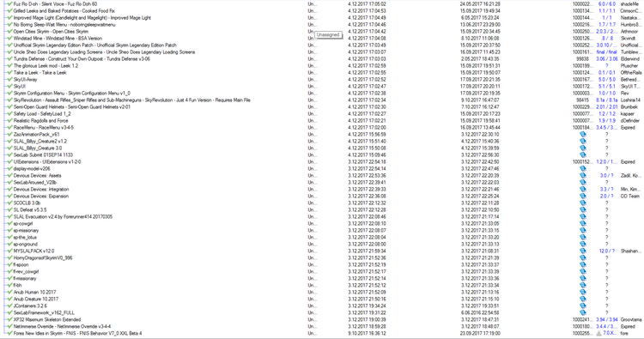Click the final / final version link

click(606, 52)
